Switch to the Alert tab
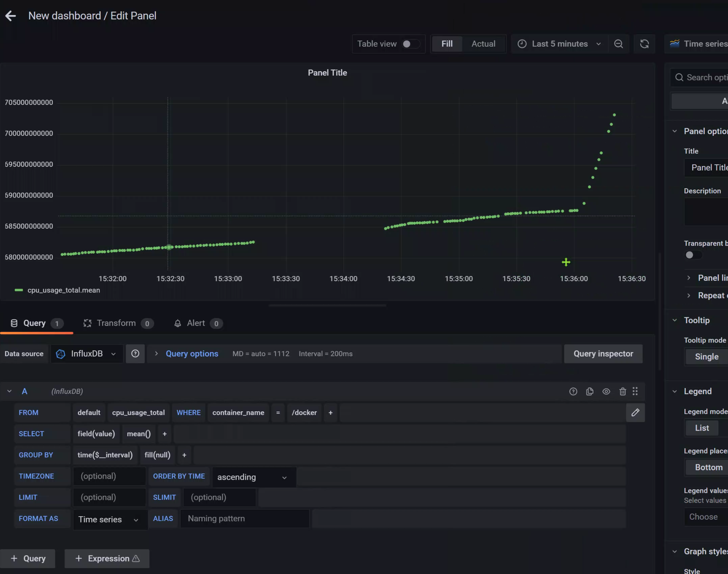 (196, 323)
